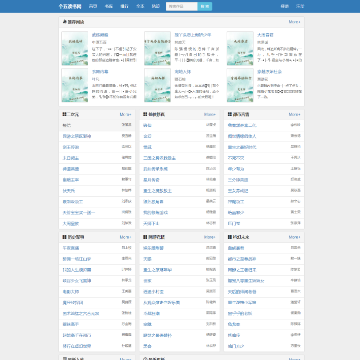Expand More+ on the second category panel
Screen dimensions: 360x360
[x=210, y=114]
